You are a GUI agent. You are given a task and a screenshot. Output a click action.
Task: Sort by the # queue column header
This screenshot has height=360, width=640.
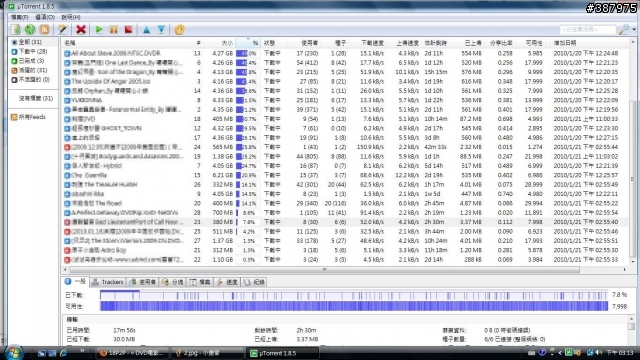click(195, 43)
